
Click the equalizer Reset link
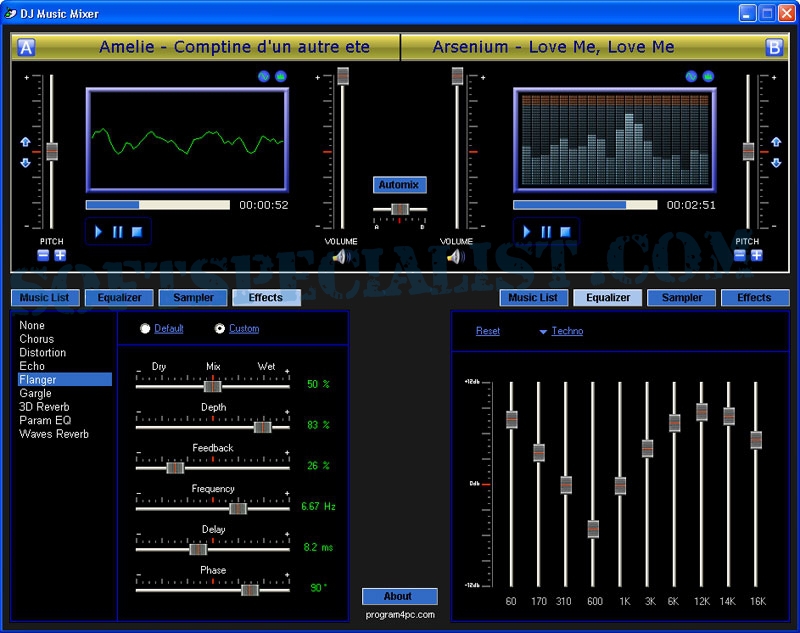pos(488,331)
